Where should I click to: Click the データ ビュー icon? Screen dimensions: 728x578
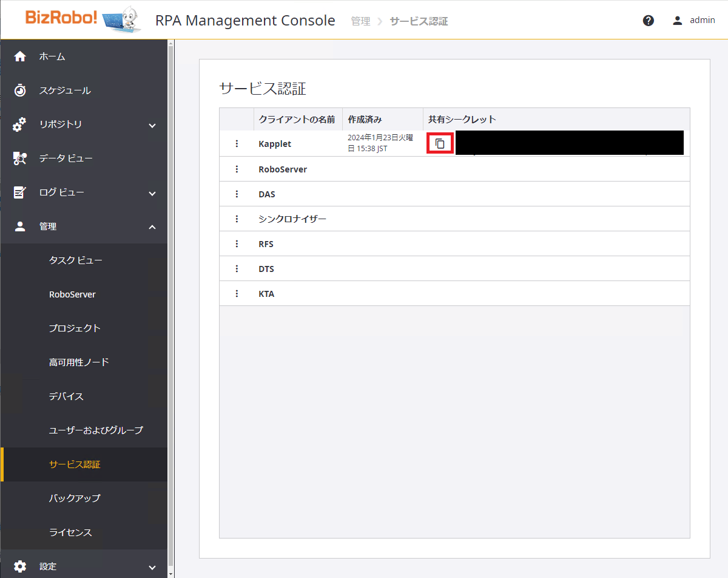coord(20,158)
